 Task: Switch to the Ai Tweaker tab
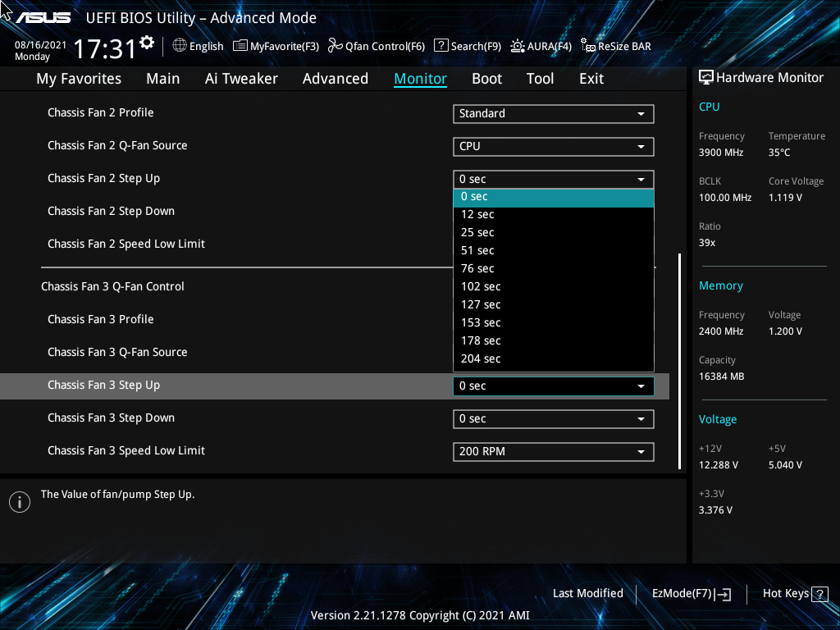click(241, 79)
